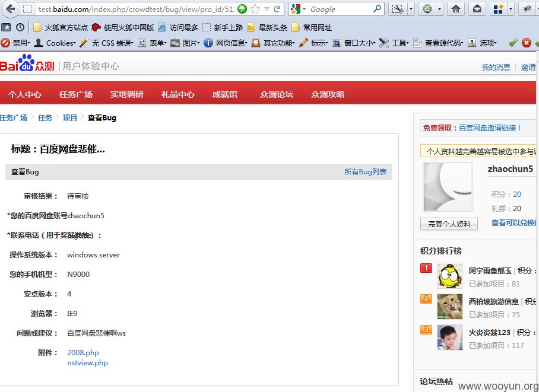Go to 实地调研 tab
This screenshot has height=392, width=539.
127,94
